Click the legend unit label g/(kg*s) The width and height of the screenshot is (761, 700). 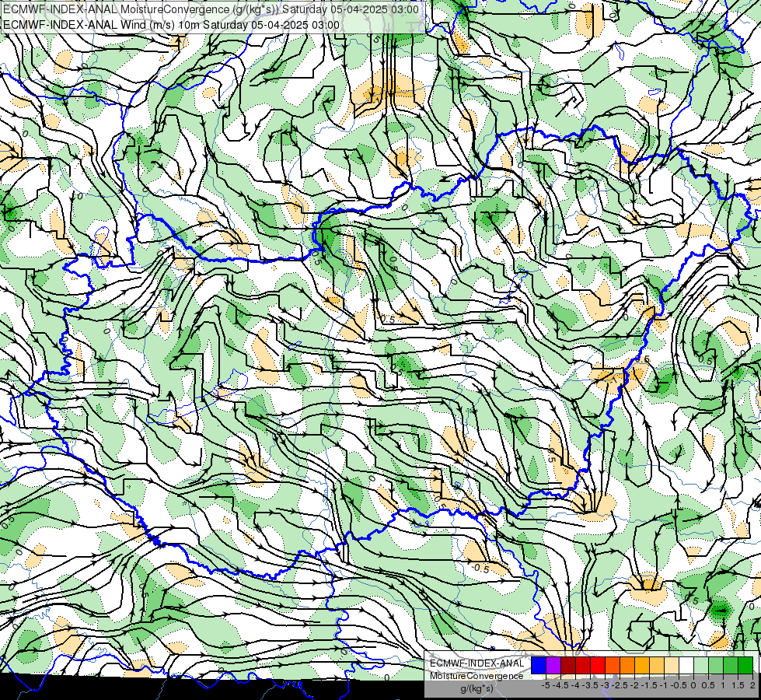pos(477,688)
